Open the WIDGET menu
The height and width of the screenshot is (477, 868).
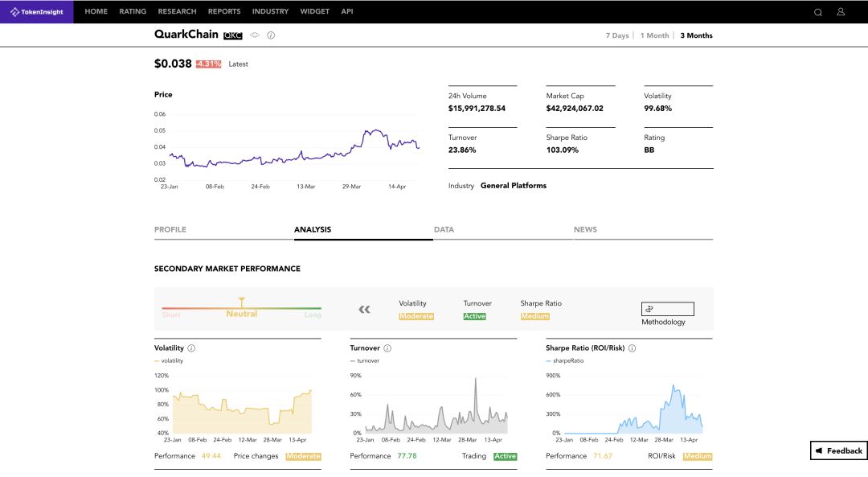(314, 11)
